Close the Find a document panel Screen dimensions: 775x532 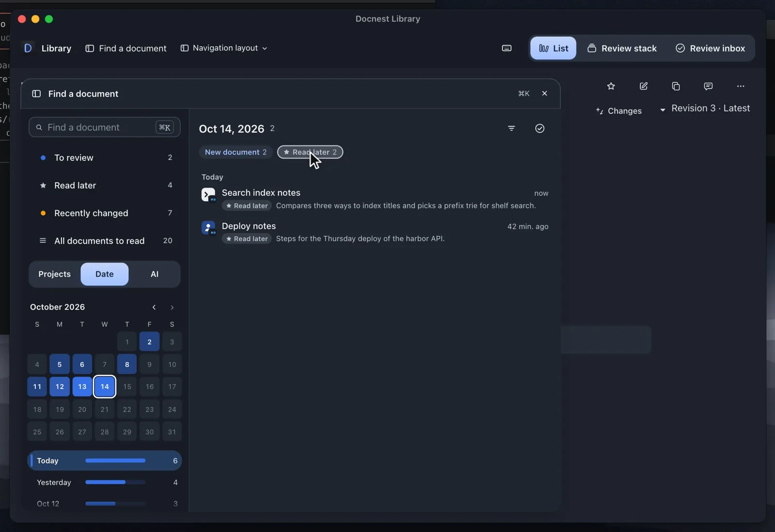544,94
